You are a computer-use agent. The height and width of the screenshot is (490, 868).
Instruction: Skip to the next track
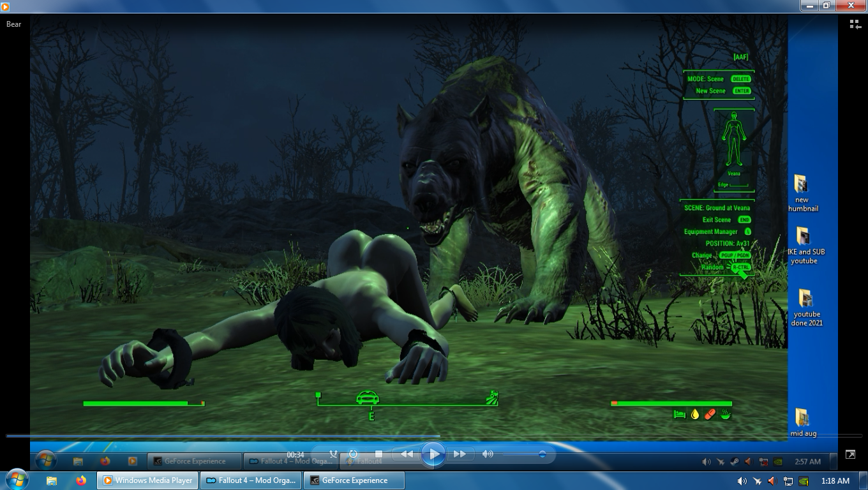[x=460, y=454]
